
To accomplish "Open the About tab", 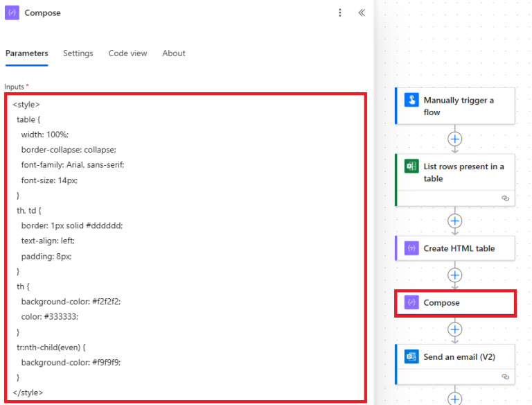I will tap(174, 53).
